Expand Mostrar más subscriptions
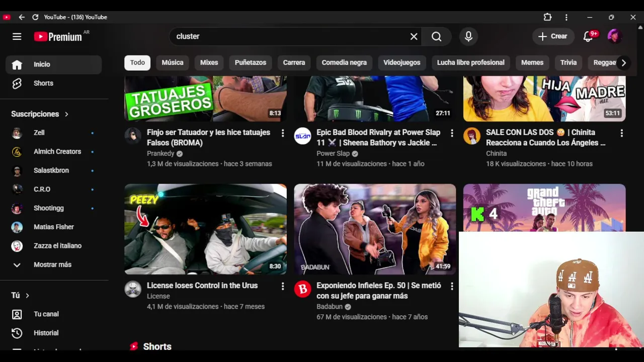The width and height of the screenshot is (644, 362). [54, 264]
